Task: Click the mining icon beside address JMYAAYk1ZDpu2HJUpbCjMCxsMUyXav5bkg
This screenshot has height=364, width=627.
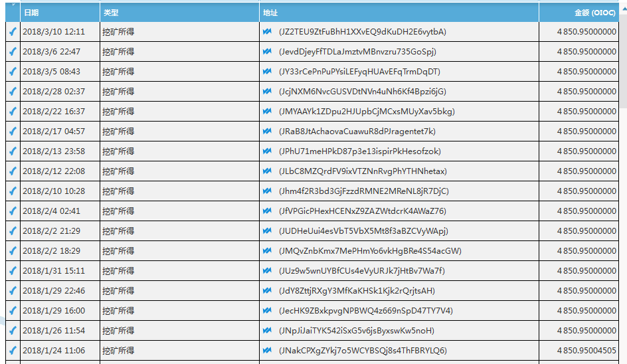Action: click(x=267, y=111)
